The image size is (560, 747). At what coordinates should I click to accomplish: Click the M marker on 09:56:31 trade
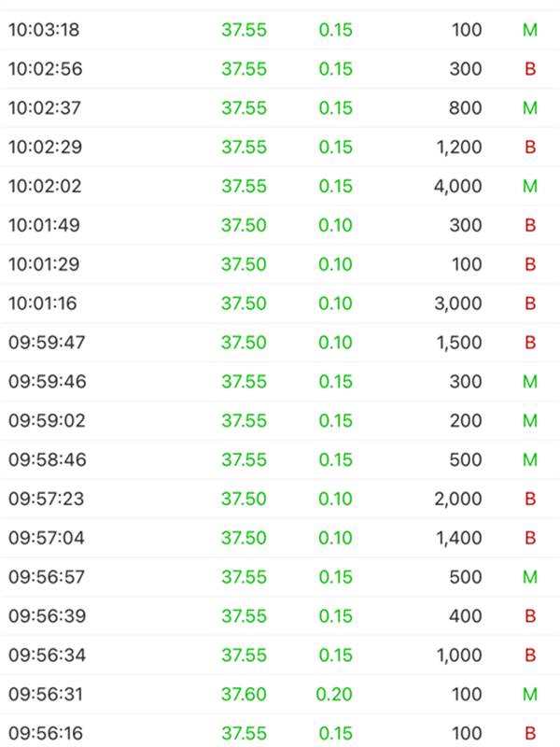(x=530, y=694)
